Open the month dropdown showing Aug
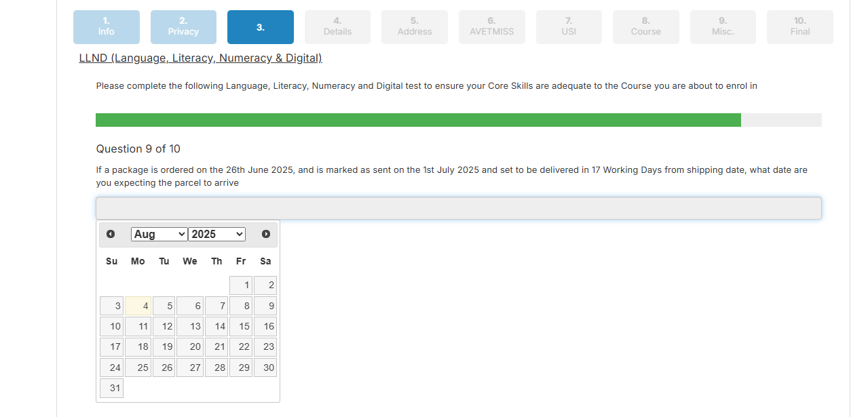868x417 pixels. pos(159,234)
